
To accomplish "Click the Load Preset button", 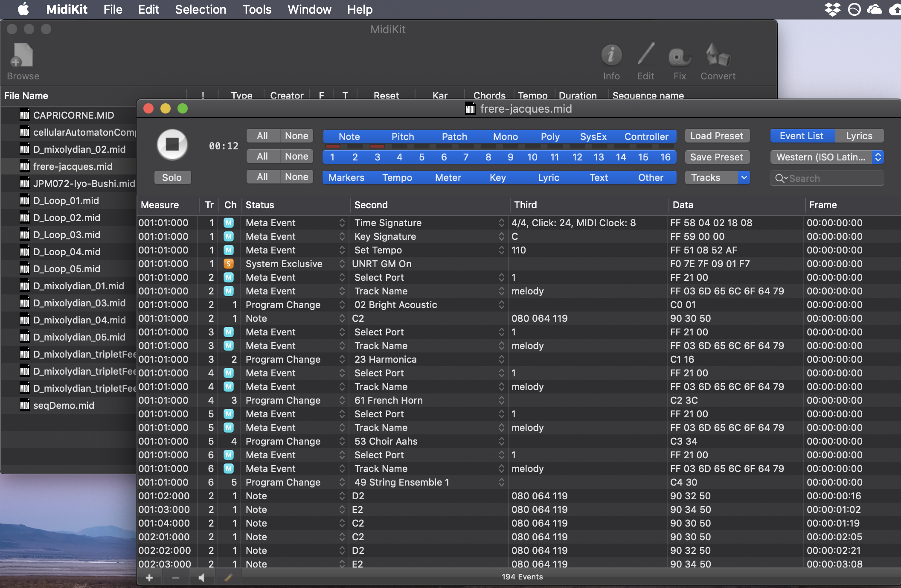I will [x=717, y=136].
